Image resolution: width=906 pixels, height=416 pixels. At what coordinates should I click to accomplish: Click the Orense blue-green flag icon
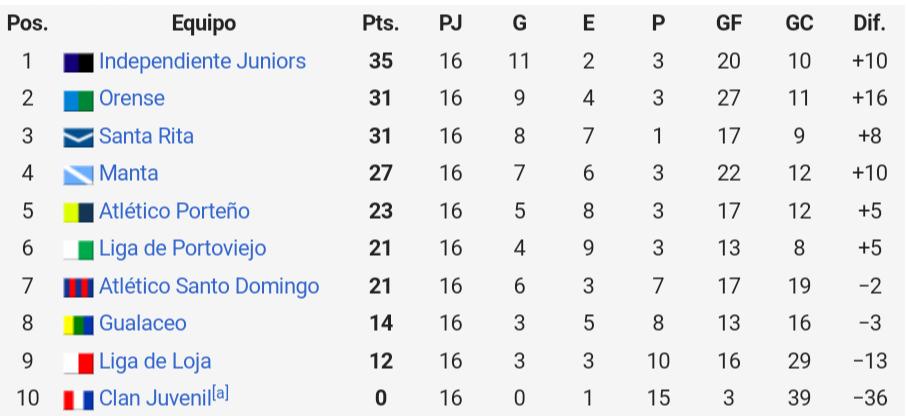(78, 100)
